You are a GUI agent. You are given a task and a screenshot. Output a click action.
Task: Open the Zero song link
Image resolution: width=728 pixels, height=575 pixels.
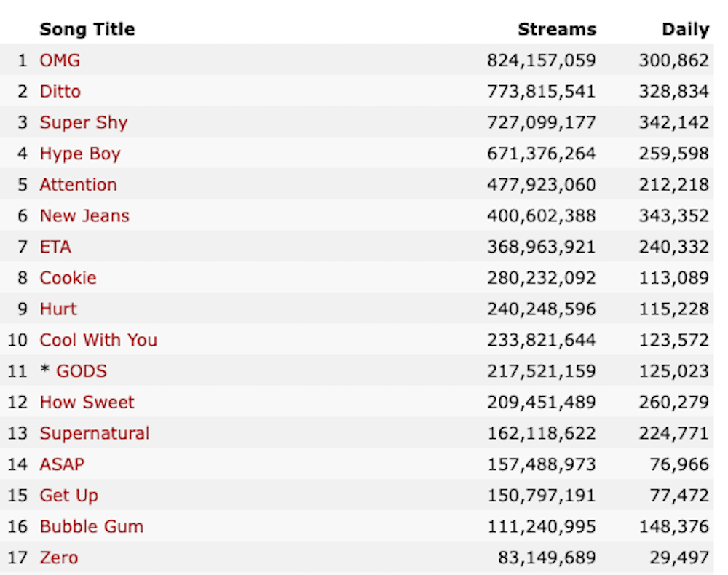point(59,558)
